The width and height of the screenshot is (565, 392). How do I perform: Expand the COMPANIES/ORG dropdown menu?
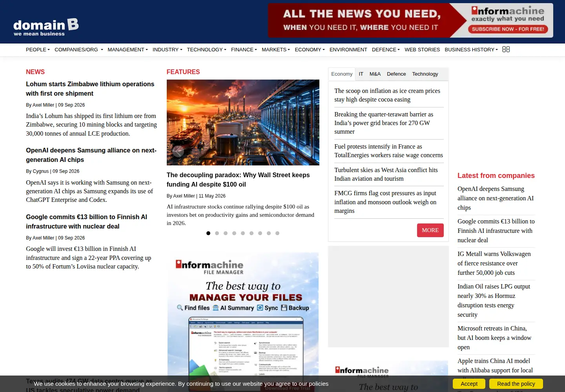[x=78, y=50]
